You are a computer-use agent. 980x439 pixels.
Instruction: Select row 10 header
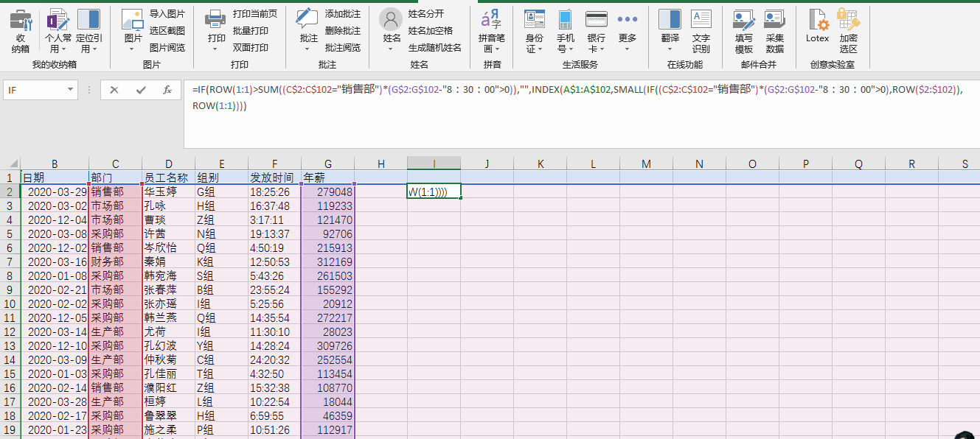(10, 303)
